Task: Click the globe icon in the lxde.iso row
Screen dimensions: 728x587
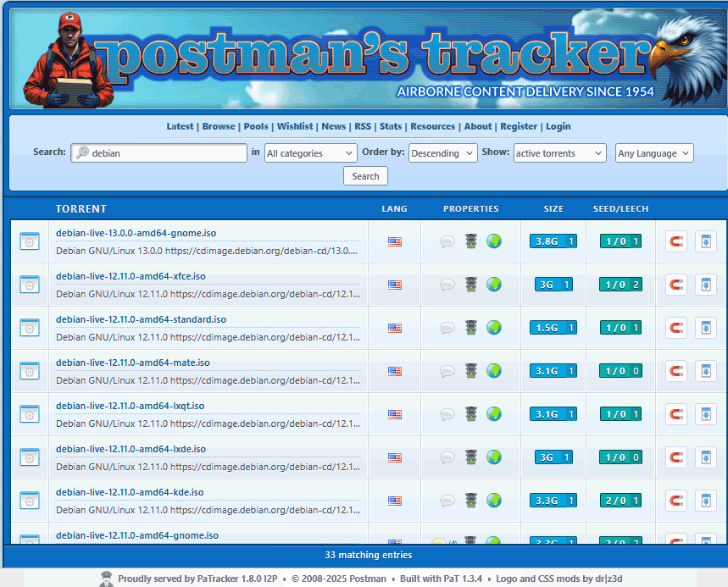Action: [494, 457]
